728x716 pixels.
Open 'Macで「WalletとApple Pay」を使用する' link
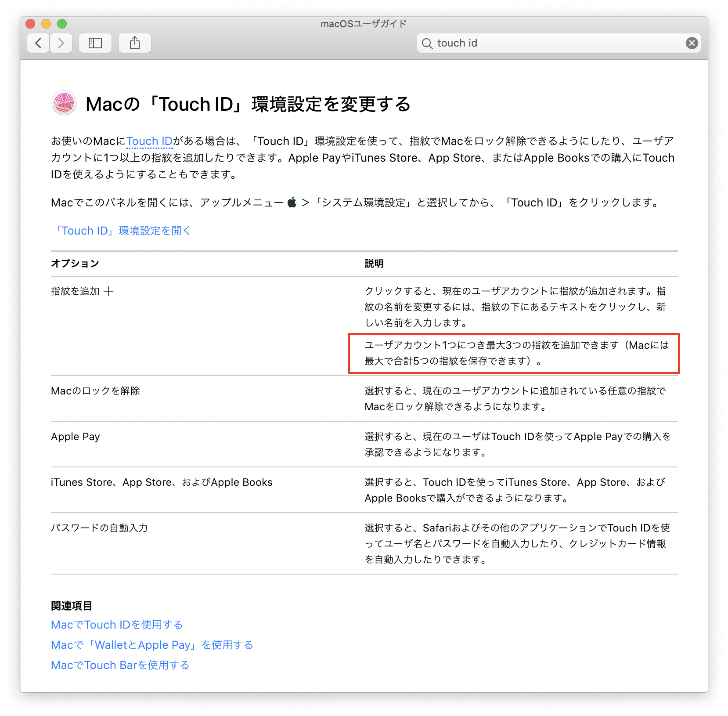pyautogui.click(x=152, y=645)
